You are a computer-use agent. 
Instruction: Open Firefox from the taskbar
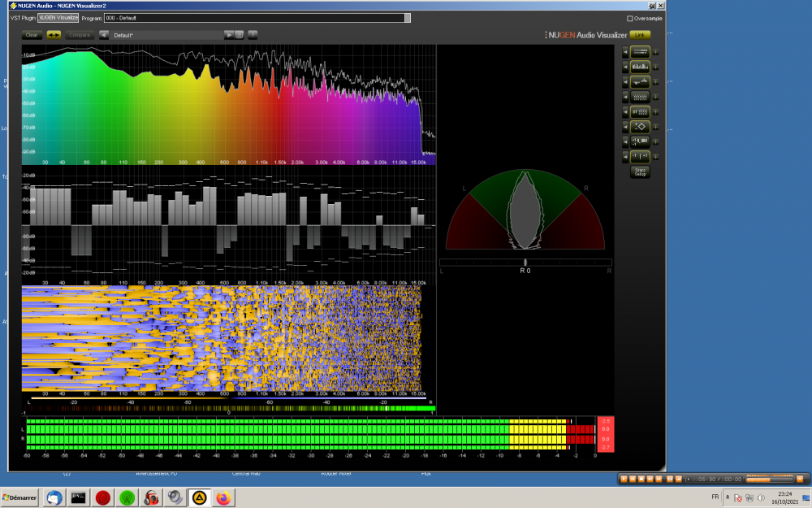pos(224,497)
